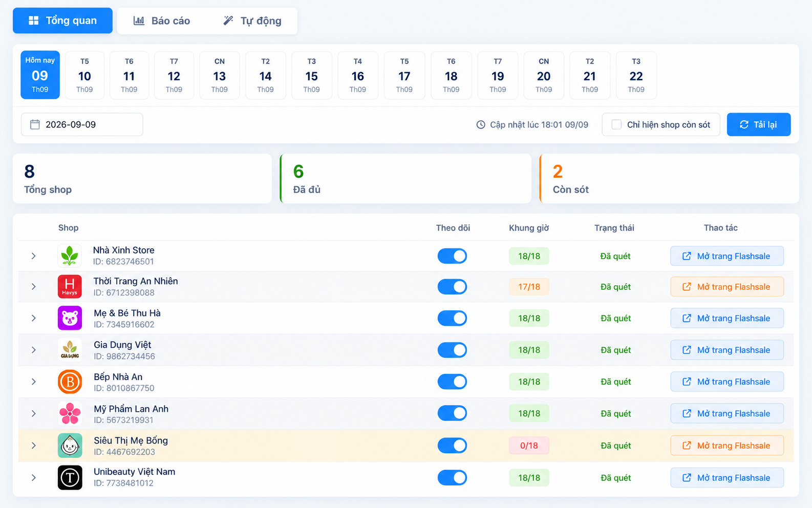This screenshot has width=812, height=508.
Task: Disable the Theo dõi switch for Thời Trang An Nhiên
Action: pos(452,287)
